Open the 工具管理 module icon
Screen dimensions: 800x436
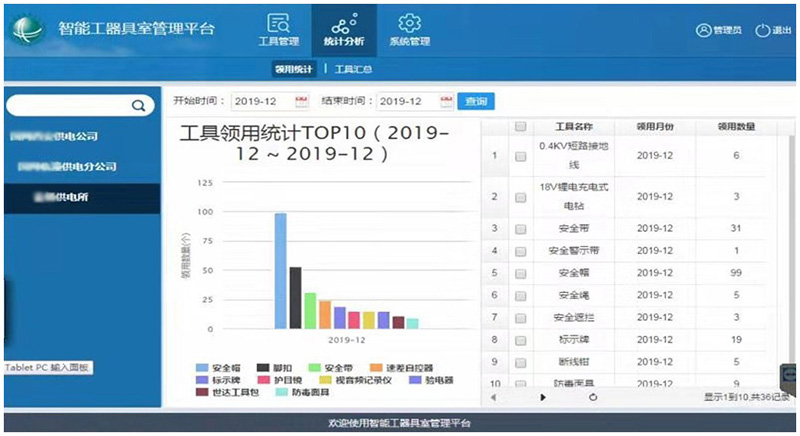pos(279,23)
